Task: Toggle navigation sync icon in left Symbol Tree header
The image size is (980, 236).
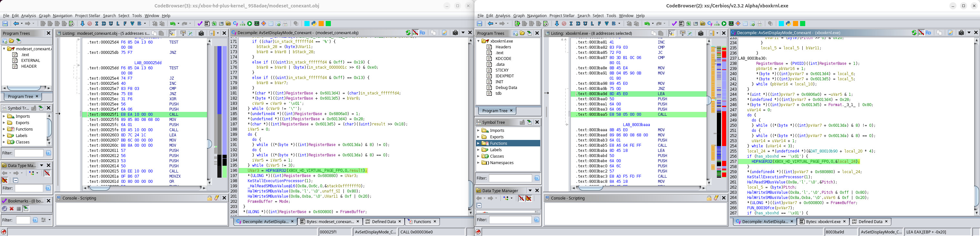Action: tap(41, 108)
